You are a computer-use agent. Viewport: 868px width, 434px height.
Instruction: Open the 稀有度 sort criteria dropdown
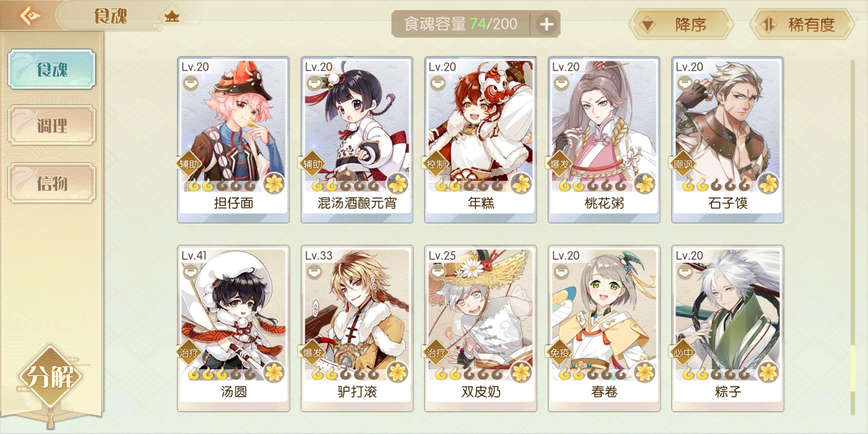pos(802,25)
